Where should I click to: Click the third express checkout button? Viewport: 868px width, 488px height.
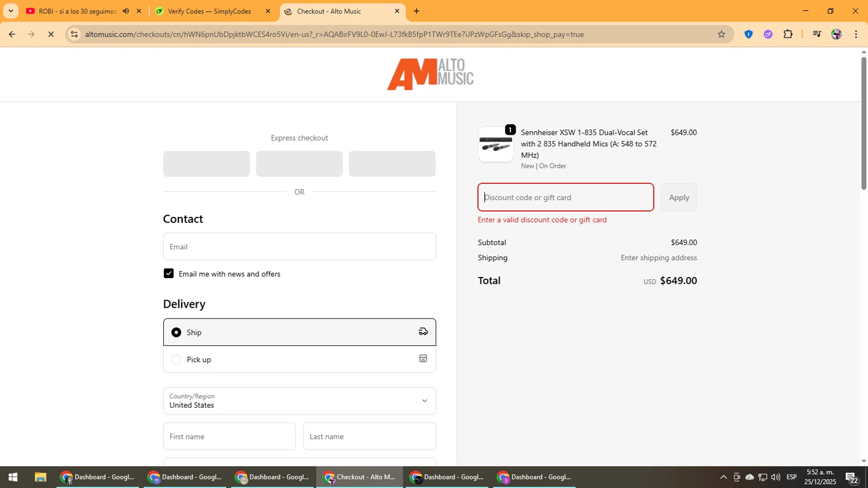[x=392, y=164]
